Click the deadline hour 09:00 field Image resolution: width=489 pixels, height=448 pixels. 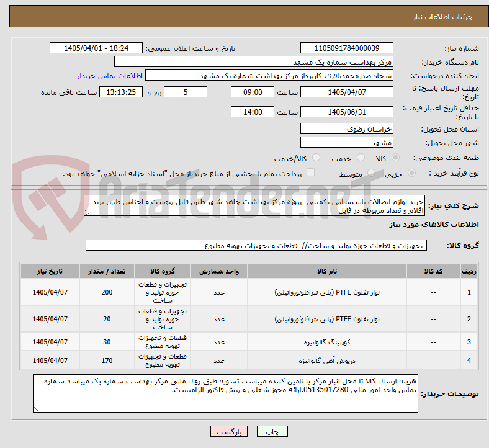coord(253,92)
